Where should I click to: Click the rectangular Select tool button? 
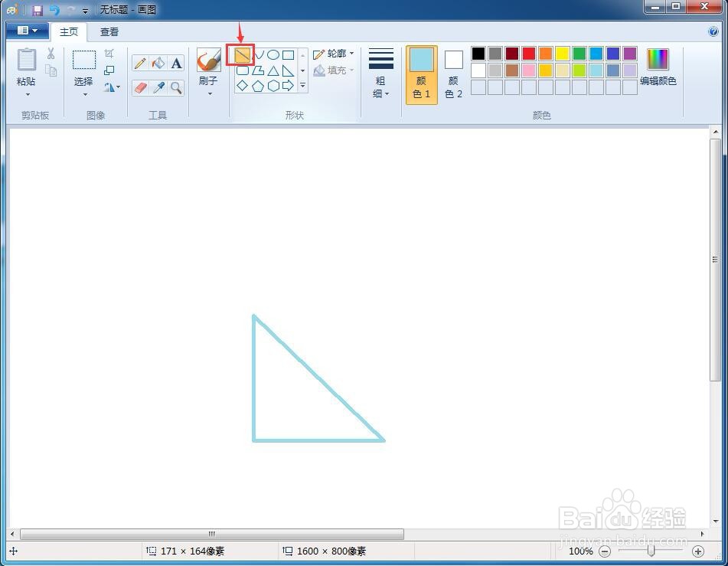pos(84,61)
